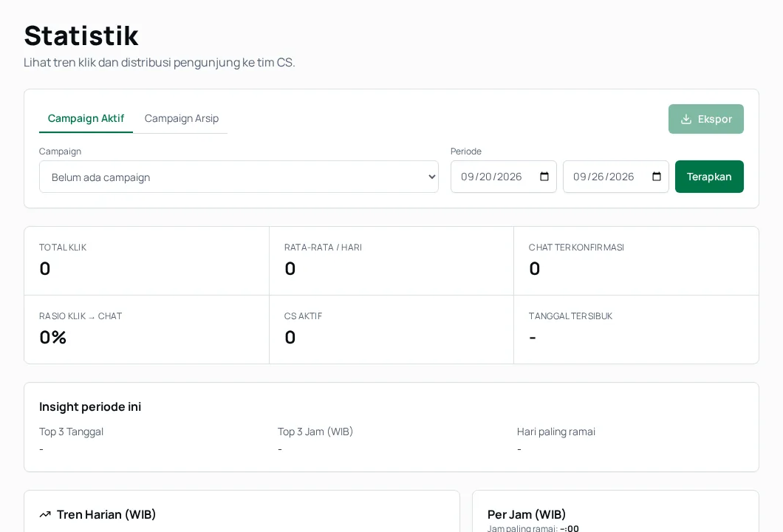783x532 pixels.
Task: Open calendar picker for the 09/20/2026 start date
Action: (544, 177)
